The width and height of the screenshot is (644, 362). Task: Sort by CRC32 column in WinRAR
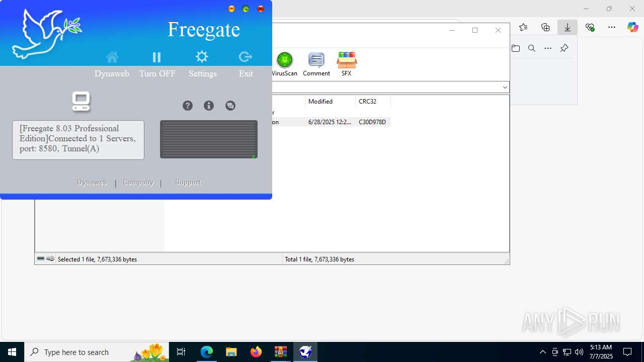tap(373, 102)
